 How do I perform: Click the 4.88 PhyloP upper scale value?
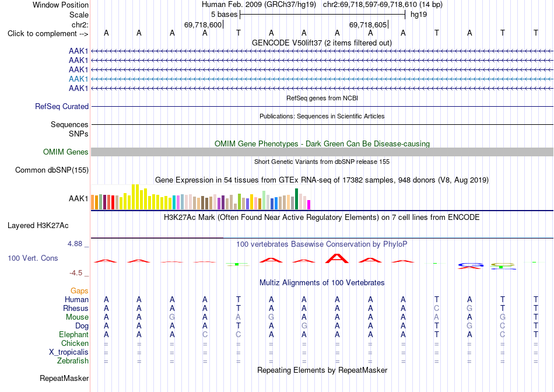[x=75, y=244]
